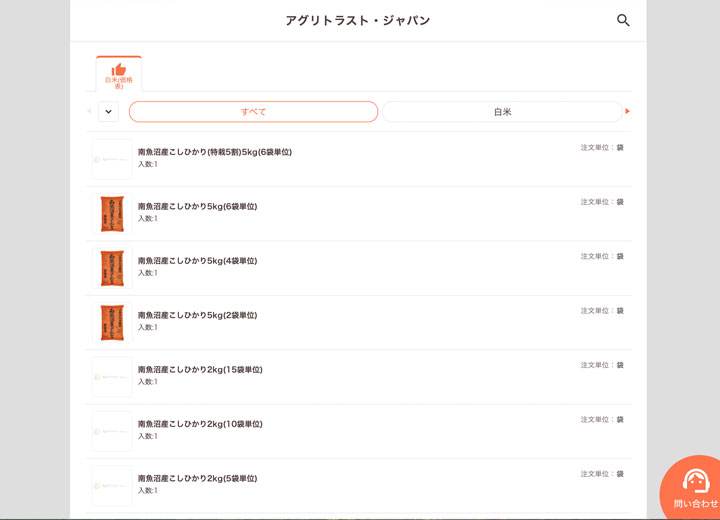Open thumbnail of 南魚沼産こしひかり5kg(2袋単位)
The image size is (720, 520).
pos(112,322)
